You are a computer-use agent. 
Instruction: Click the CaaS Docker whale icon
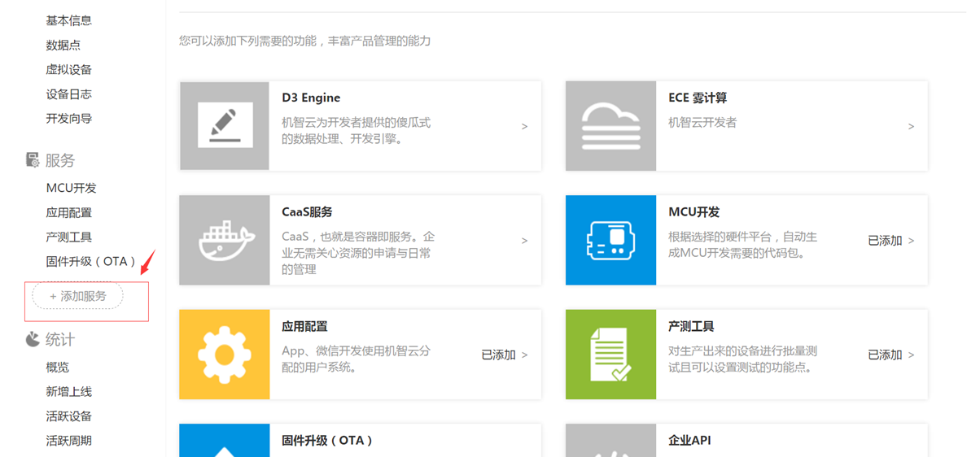coord(225,240)
